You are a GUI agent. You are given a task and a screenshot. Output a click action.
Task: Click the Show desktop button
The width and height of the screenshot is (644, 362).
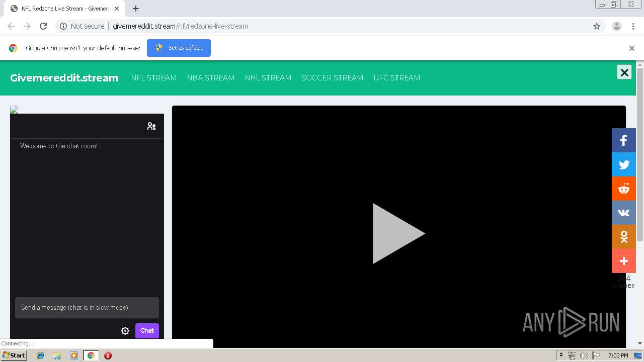pos(638,355)
